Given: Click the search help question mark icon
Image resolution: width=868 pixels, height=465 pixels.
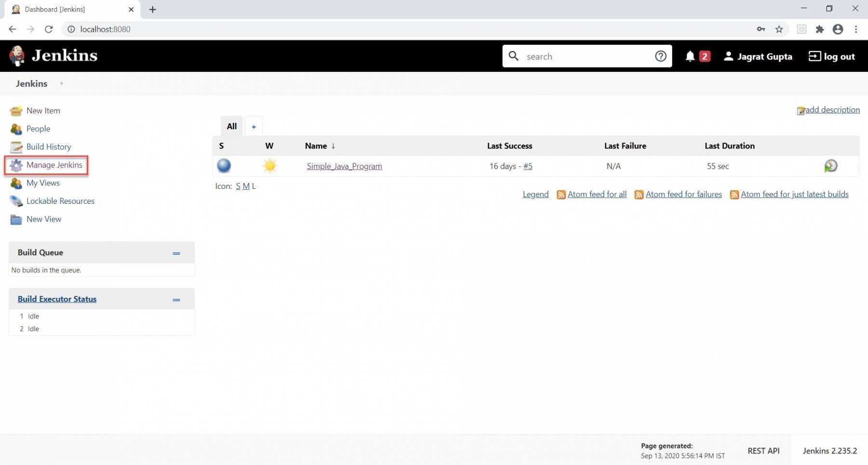Looking at the screenshot, I should 660,56.
